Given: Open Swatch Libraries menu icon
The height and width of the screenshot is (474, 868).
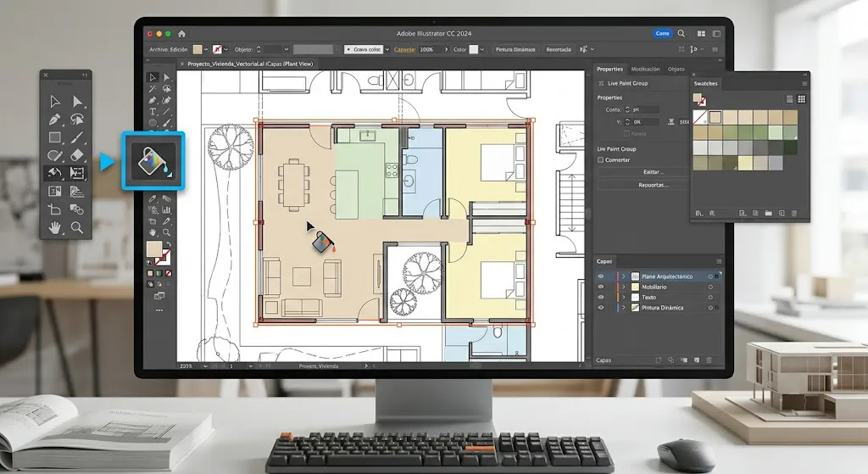Looking at the screenshot, I should (699, 213).
